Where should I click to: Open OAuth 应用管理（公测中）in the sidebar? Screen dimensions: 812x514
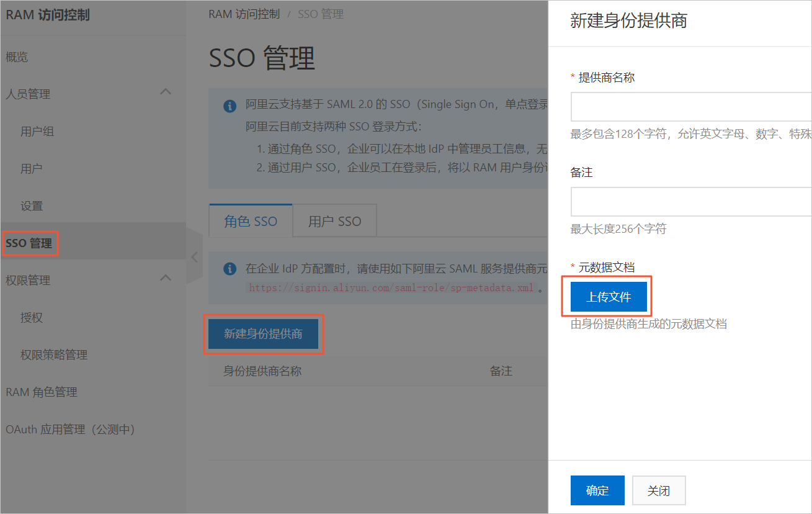click(70, 430)
